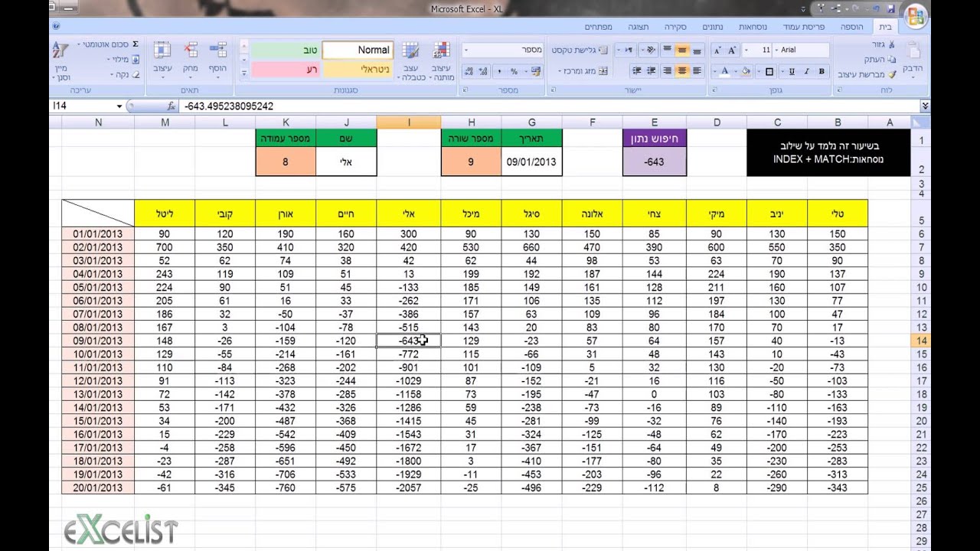Switch to the Insert (הוספה) tab
The width and height of the screenshot is (980, 551).
(851, 27)
